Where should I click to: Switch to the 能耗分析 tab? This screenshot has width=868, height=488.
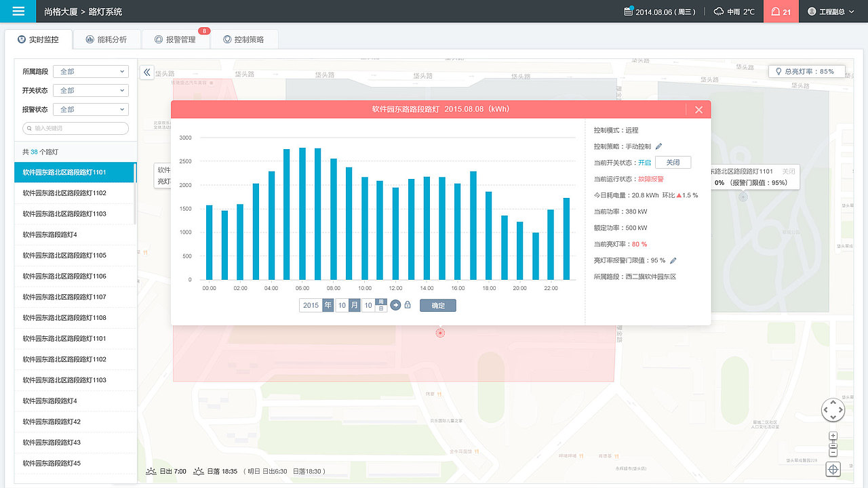coord(106,39)
